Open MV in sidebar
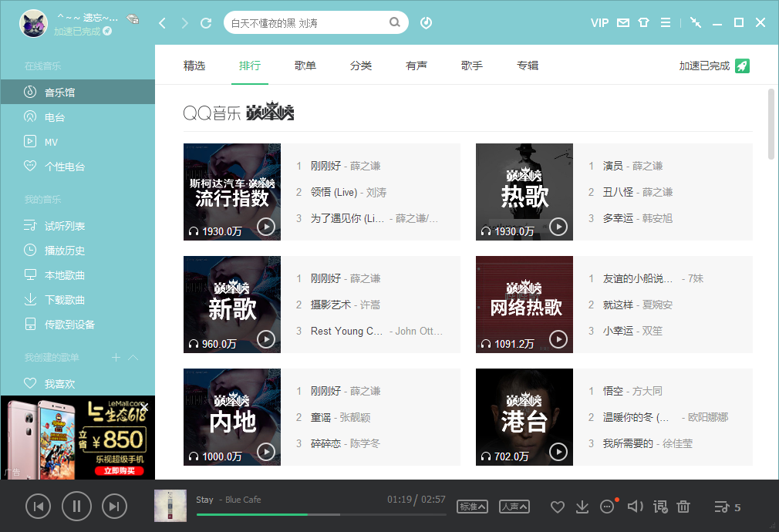The image size is (779, 532). (77, 142)
